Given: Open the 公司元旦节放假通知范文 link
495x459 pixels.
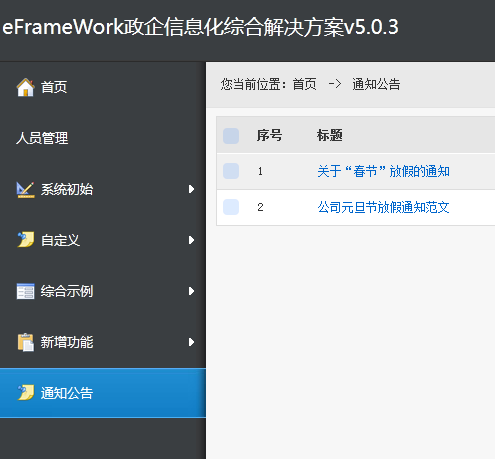Looking at the screenshot, I should click(x=383, y=207).
